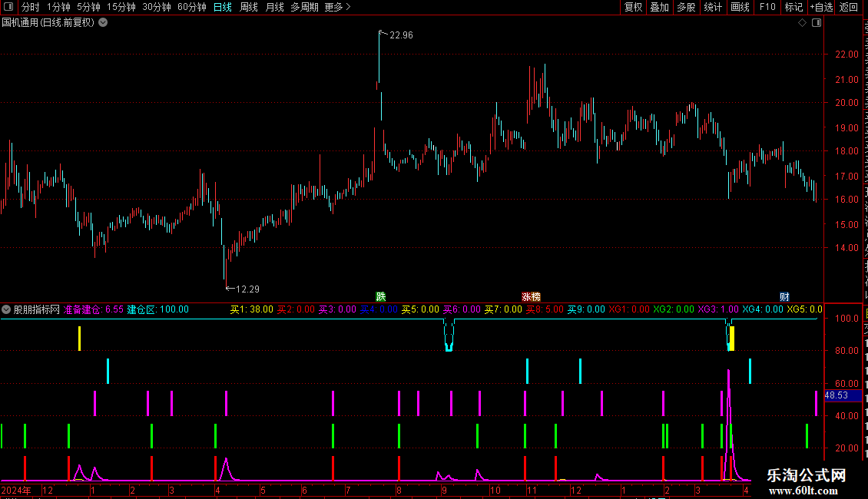Click the blue 财 marker
868x499 pixels.
click(784, 297)
